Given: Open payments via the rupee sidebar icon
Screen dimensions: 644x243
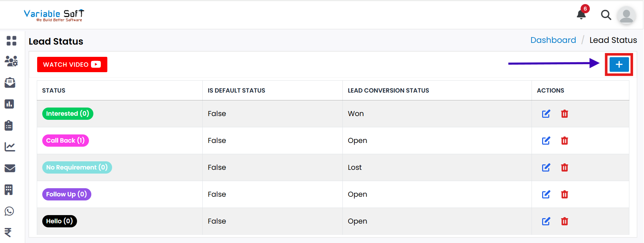Looking at the screenshot, I should point(9,232).
